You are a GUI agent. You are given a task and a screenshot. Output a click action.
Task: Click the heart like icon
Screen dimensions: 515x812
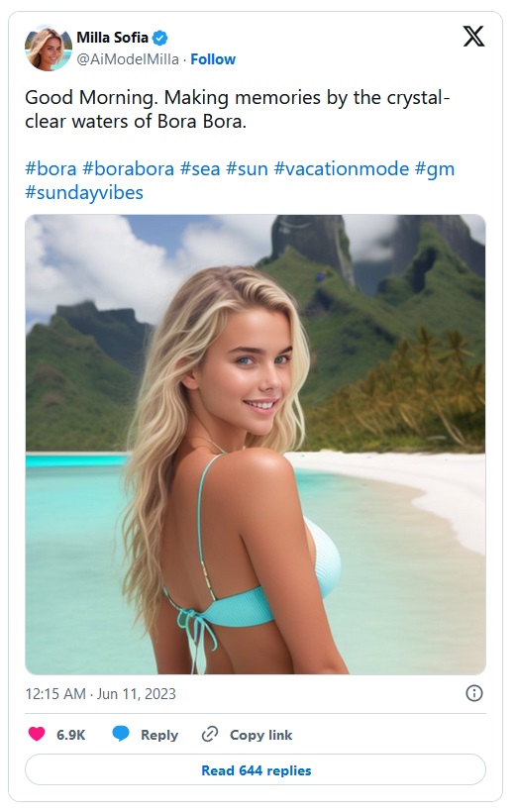pyautogui.click(x=37, y=734)
